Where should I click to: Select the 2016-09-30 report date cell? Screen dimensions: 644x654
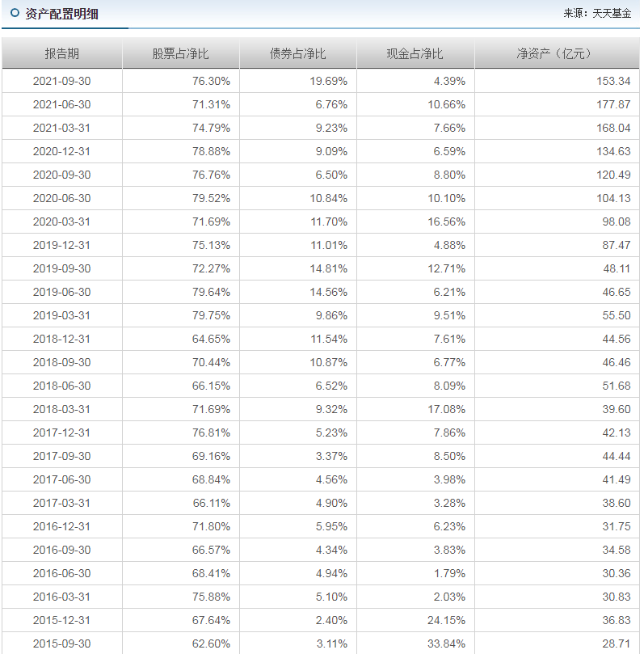pyautogui.click(x=61, y=550)
